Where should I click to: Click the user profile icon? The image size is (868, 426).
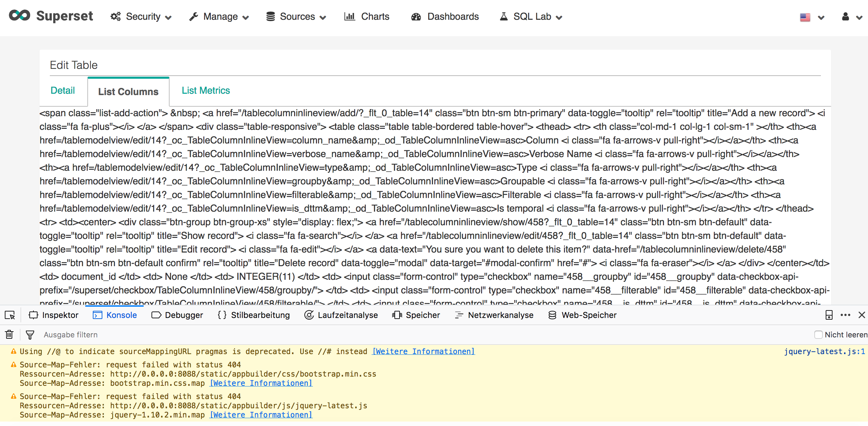click(845, 17)
